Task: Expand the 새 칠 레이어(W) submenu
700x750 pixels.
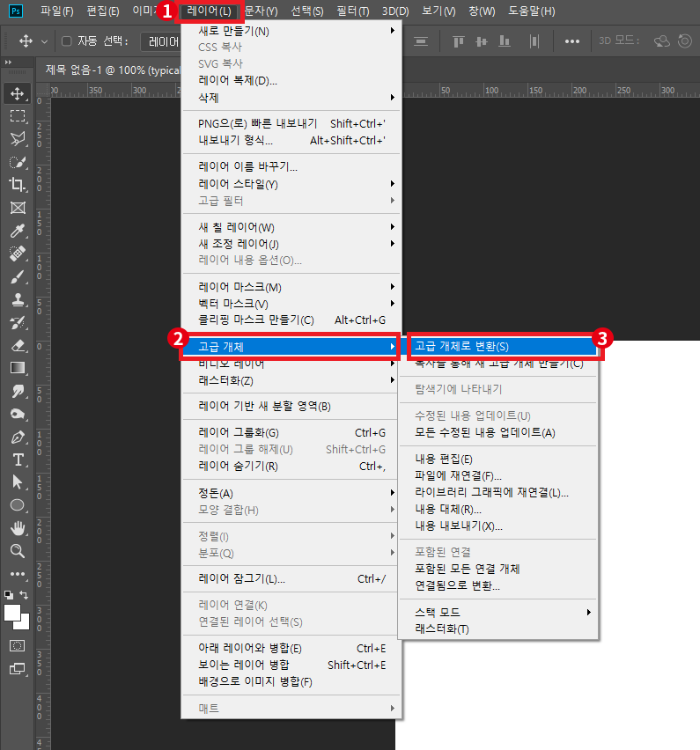Action: coord(291,227)
